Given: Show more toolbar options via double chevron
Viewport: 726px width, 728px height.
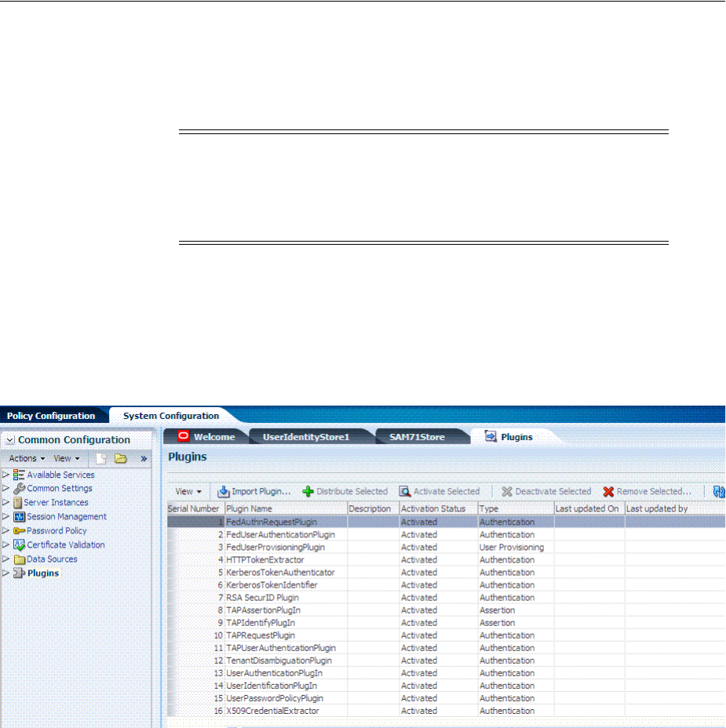Looking at the screenshot, I should (144, 459).
